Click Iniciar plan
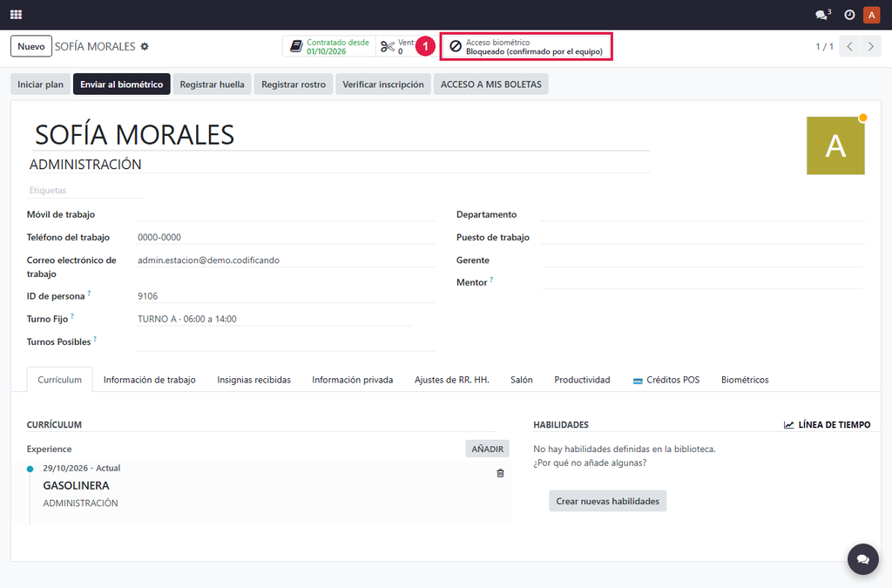Screen dimensions: 892x588 [x=40, y=84]
